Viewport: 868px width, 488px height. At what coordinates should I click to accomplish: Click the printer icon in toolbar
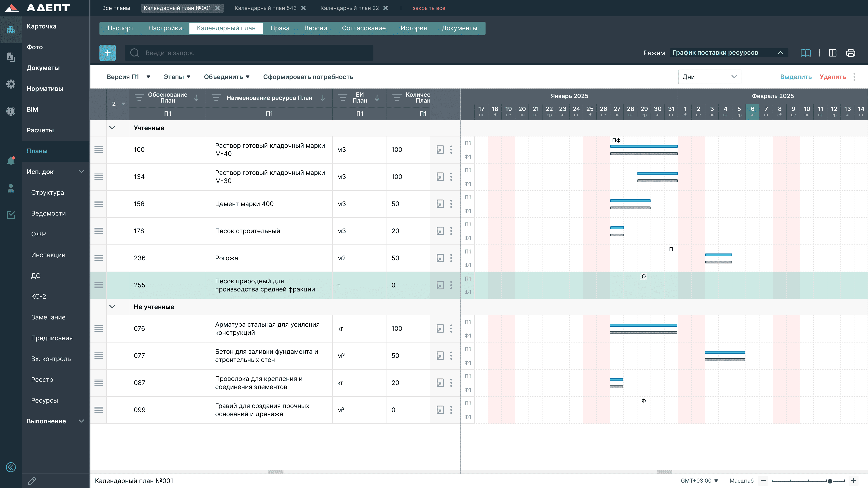(x=850, y=53)
